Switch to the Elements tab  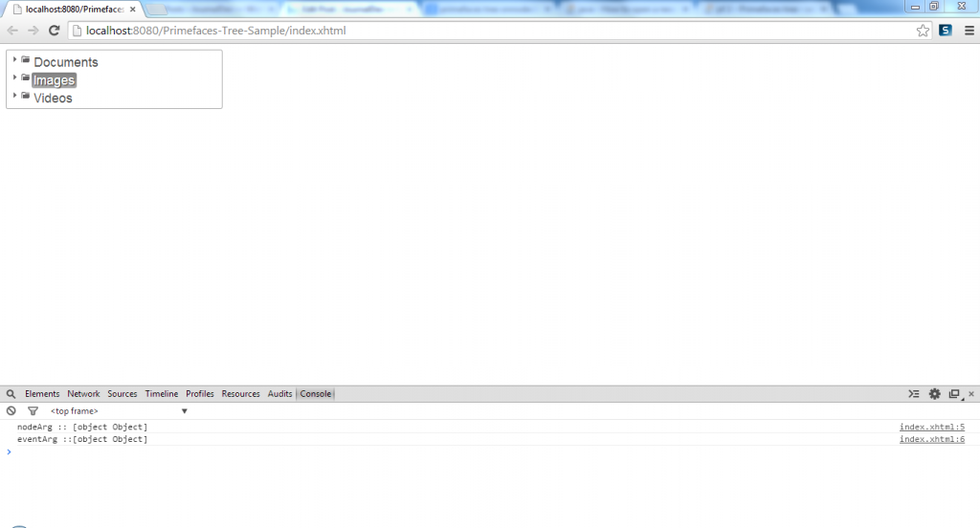42,394
